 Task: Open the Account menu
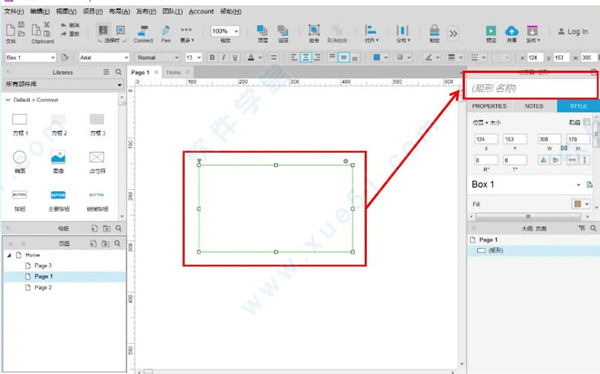coord(201,11)
